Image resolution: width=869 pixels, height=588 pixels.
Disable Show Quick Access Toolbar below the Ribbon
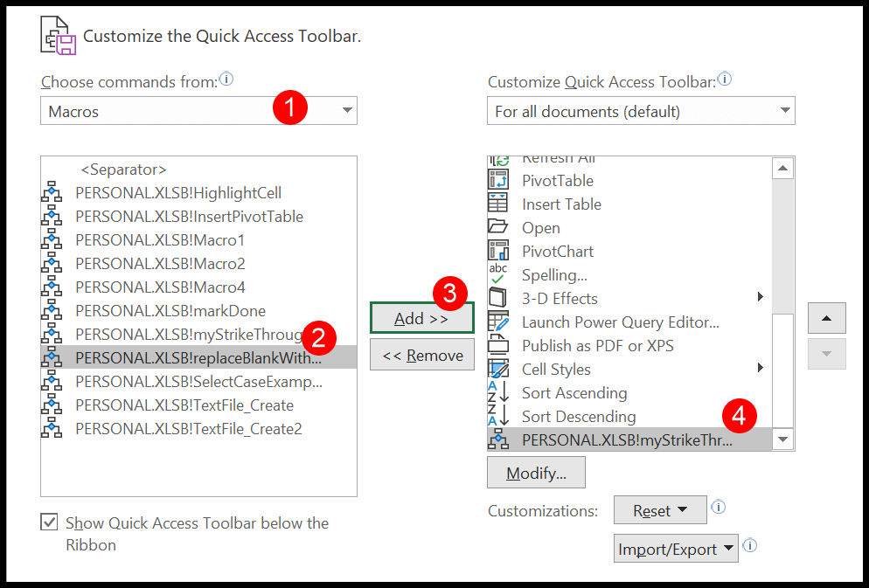49,522
